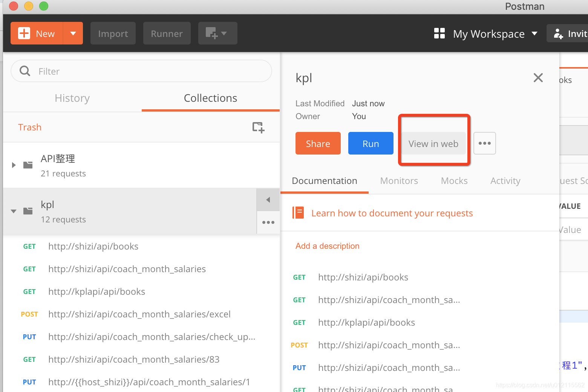The width and height of the screenshot is (588, 392).
Task: Open the panel more actions ellipsis
Action: pos(485,143)
